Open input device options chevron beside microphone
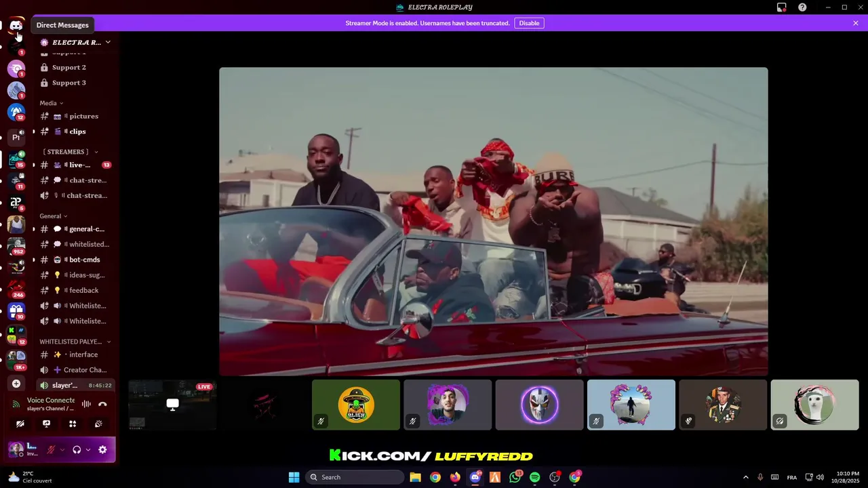The width and height of the screenshot is (868, 488). [x=62, y=449]
